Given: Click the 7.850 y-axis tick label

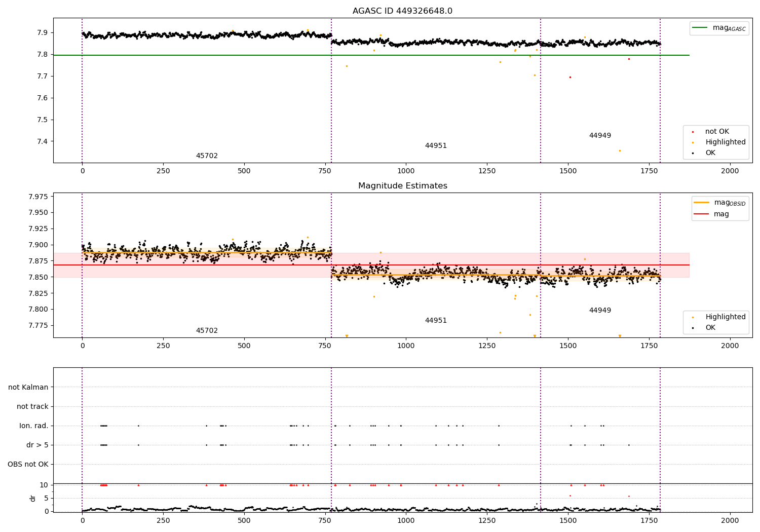Looking at the screenshot, I should tap(39, 278).
